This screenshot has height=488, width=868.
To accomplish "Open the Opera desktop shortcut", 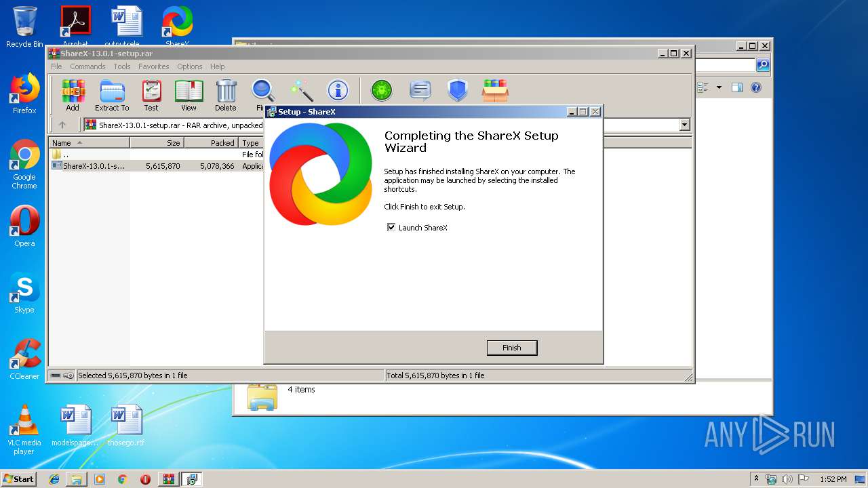I will tap(24, 226).
